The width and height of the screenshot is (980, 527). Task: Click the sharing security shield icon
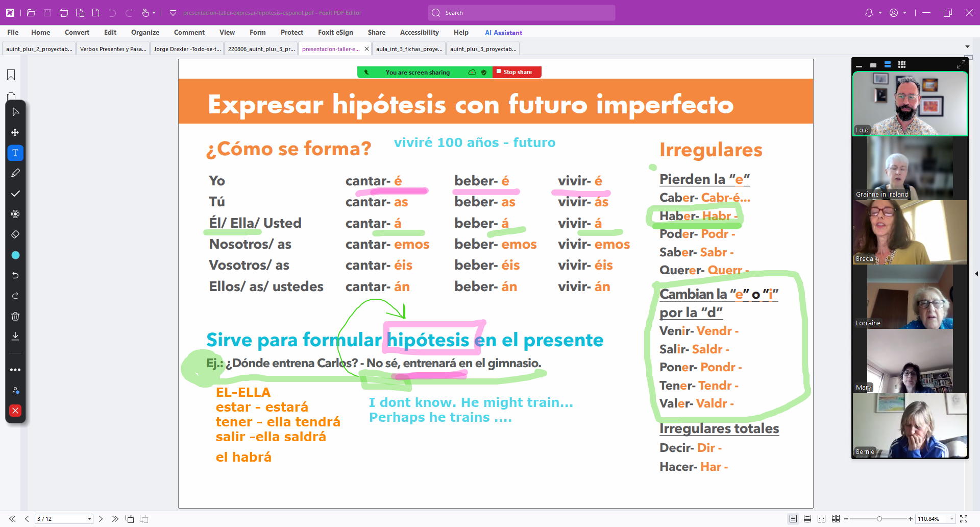tap(484, 73)
